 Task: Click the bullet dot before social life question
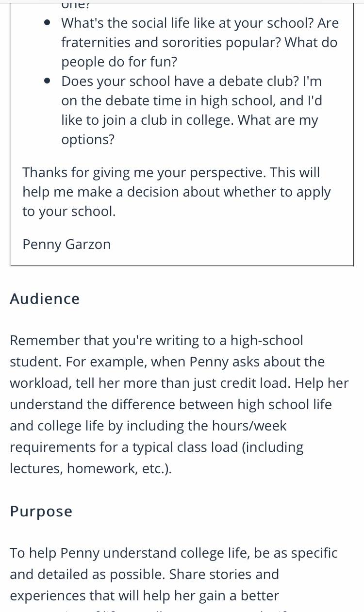click(x=47, y=23)
